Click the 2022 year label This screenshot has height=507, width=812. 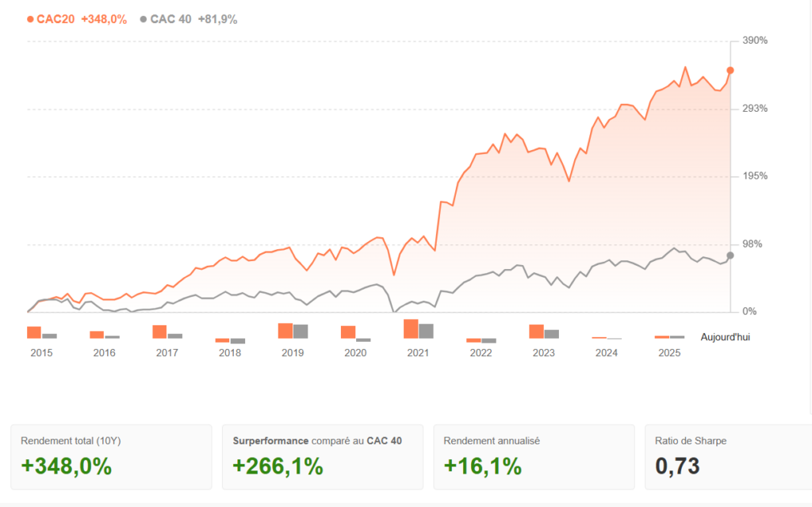(481, 353)
